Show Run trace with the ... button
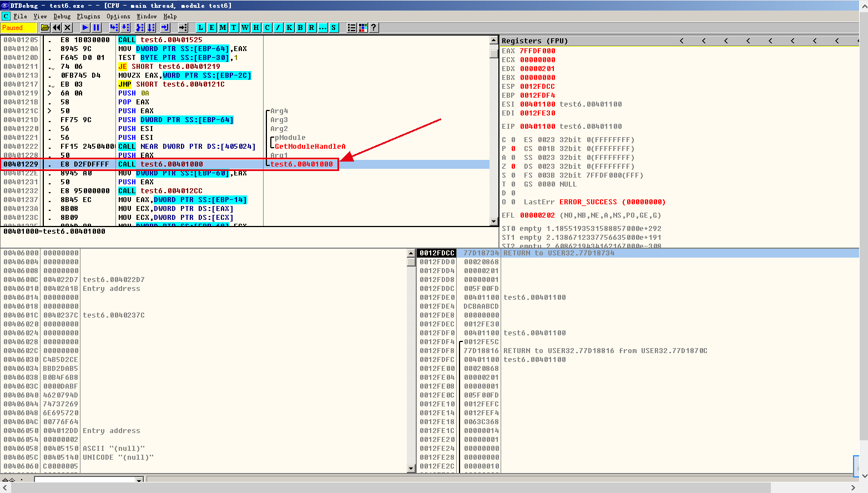This screenshot has height=493, width=868. (323, 27)
